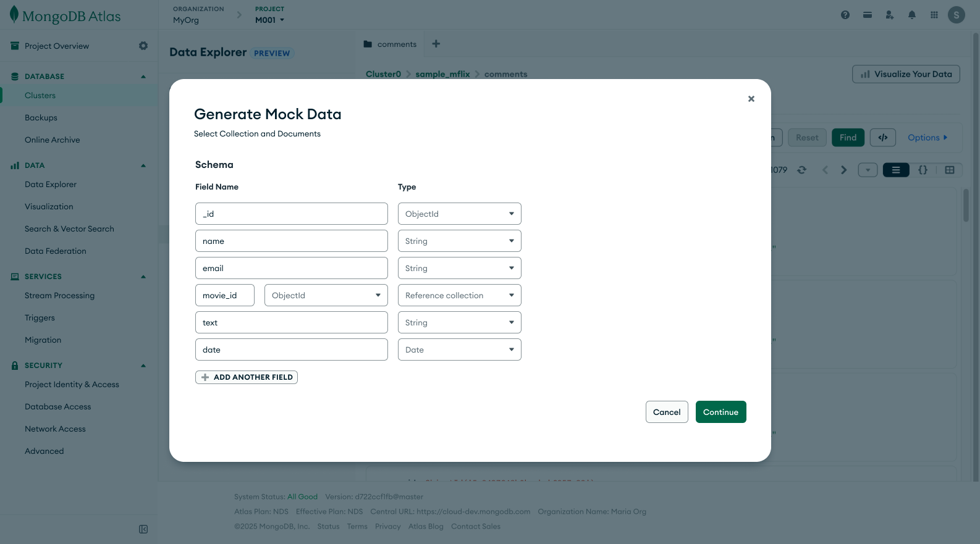Open the M001 project dropdown

click(x=270, y=20)
